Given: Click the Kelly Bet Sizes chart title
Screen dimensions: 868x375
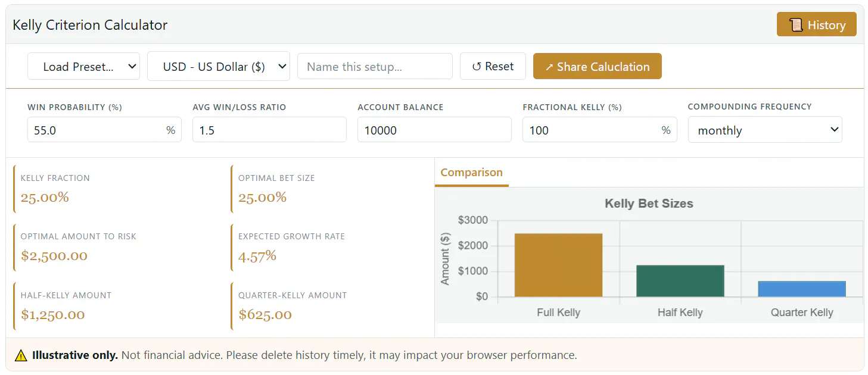Looking at the screenshot, I should (649, 204).
